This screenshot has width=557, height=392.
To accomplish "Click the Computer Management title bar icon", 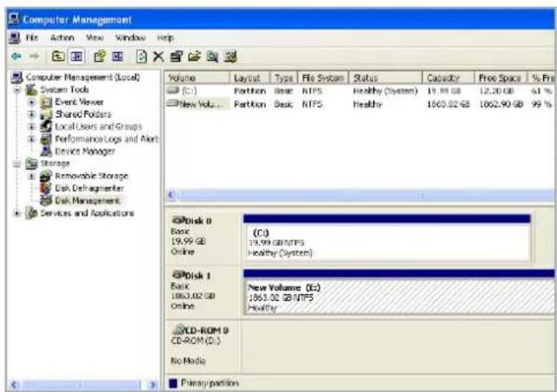I will coord(14,18).
